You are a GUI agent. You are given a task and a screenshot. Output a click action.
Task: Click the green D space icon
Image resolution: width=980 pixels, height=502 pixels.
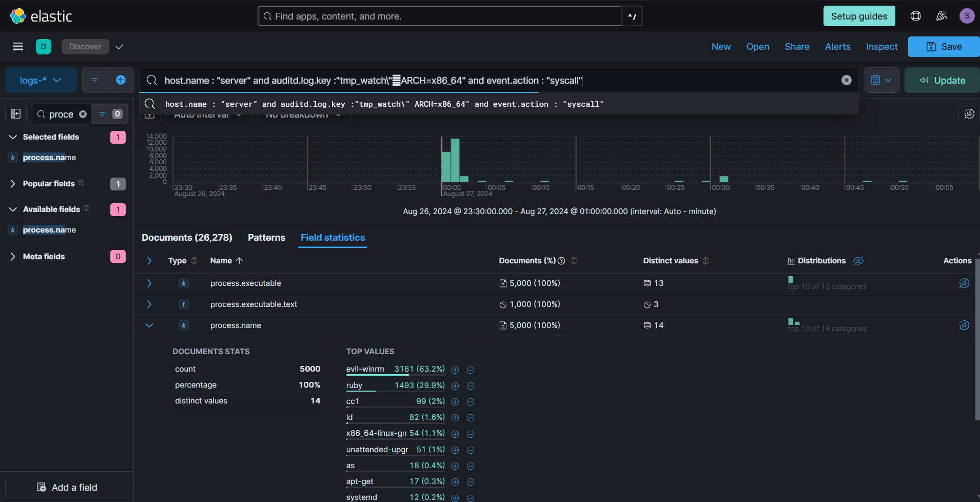[44, 47]
